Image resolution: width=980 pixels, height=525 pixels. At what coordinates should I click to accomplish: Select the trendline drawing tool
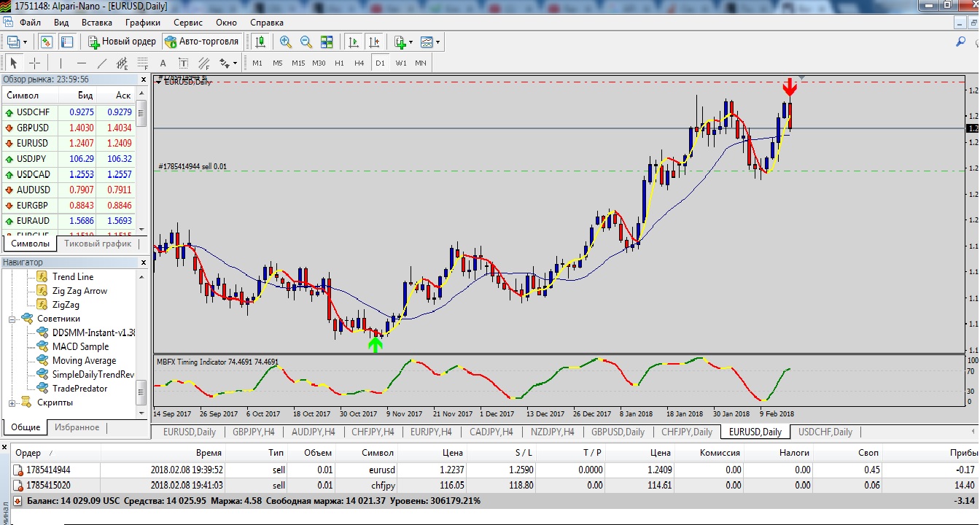(102, 63)
